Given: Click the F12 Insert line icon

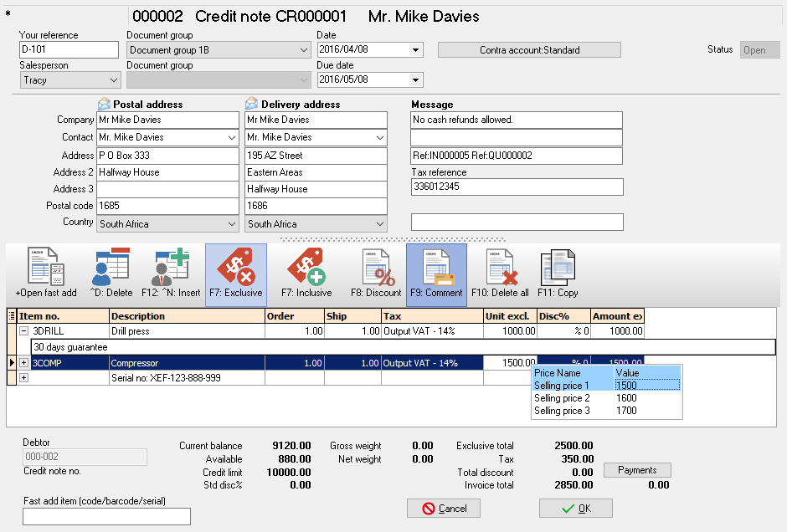Looking at the screenshot, I should click(x=171, y=274).
